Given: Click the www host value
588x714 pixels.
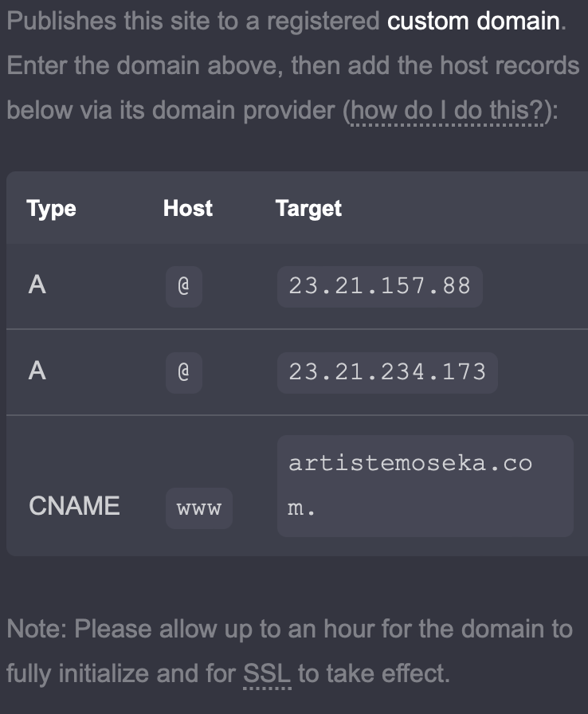Looking at the screenshot, I should pyautogui.click(x=199, y=508).
